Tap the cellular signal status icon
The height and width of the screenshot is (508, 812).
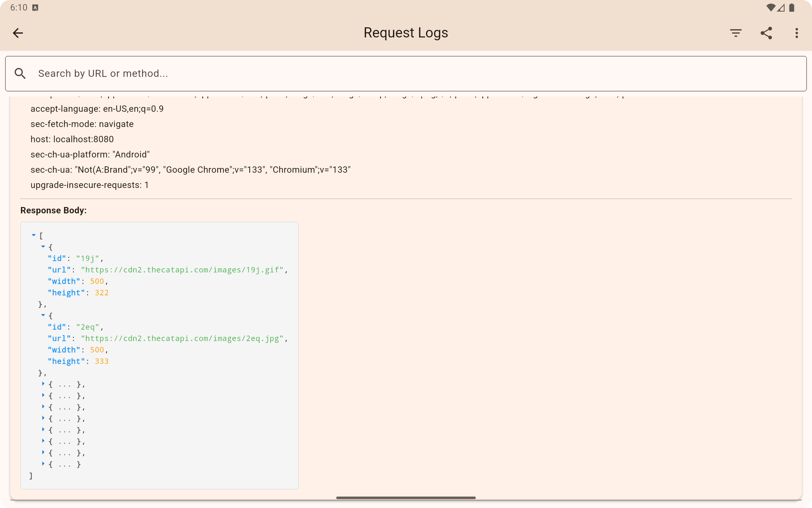click(781, 7)
